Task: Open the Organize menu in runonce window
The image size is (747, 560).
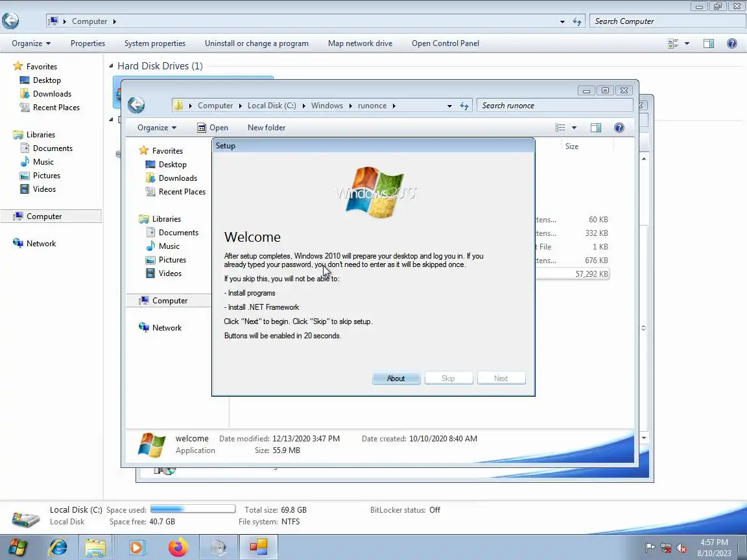Action: pos(157,128)
